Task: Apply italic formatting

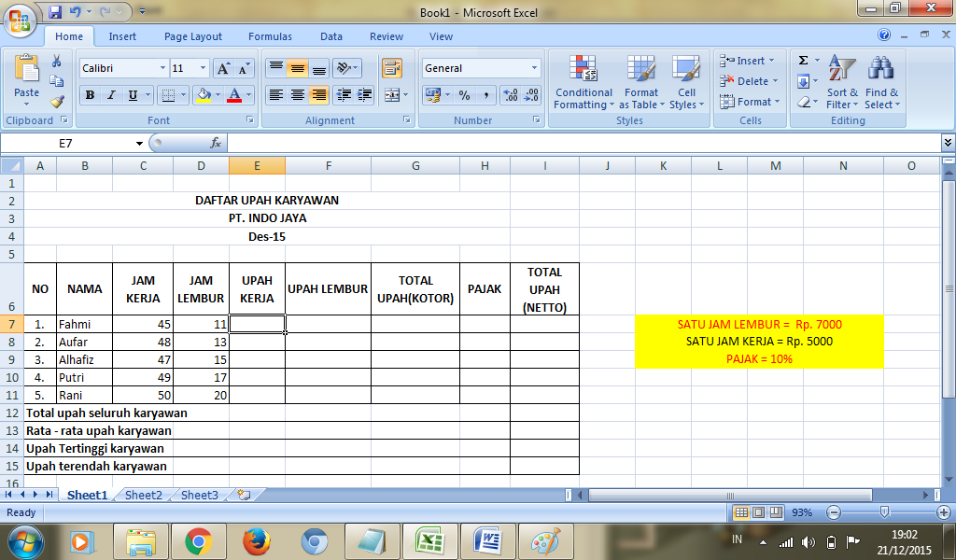Action: 110,95
